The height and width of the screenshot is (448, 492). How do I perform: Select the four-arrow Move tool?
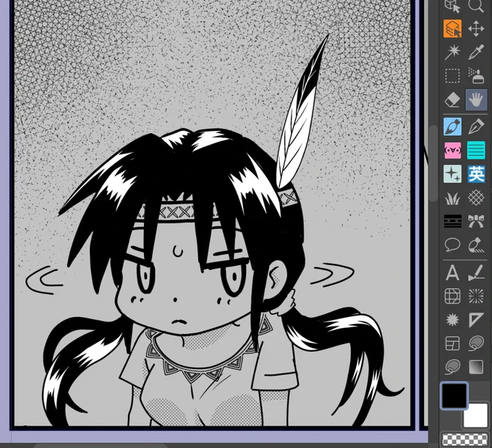[476, 28]
